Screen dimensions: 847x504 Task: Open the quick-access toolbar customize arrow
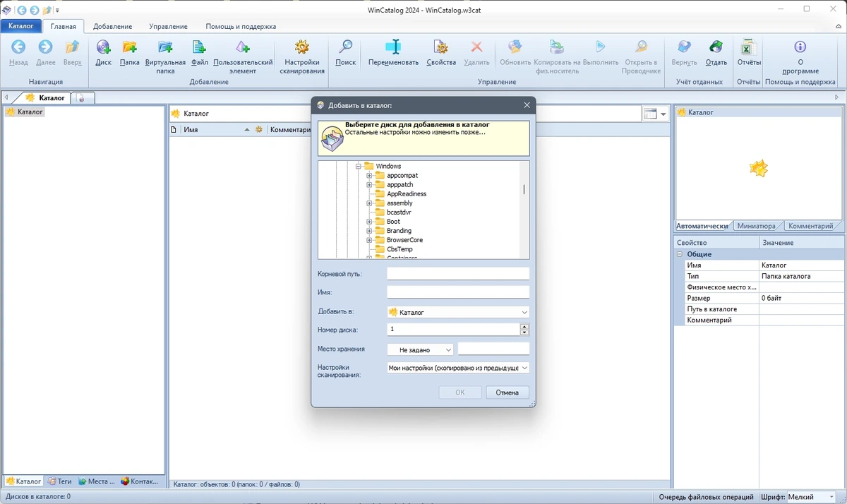pyautogui.click(x=57, y=10)
